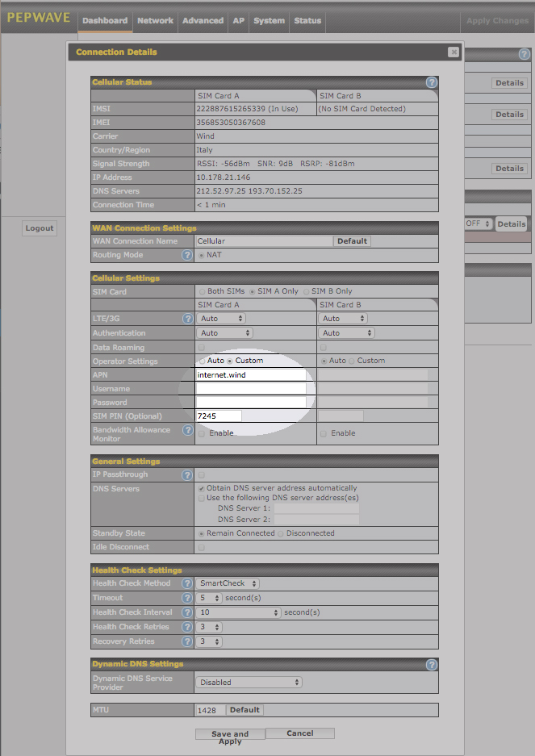
Task: Open LTE/3G dropdown for SIM Card A
Action: (x=221, y=319)
